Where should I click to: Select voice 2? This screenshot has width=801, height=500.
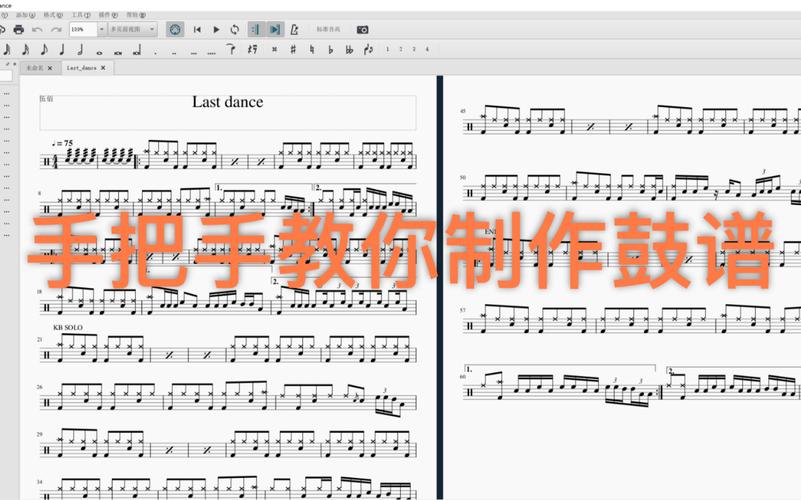pos(400,50)
